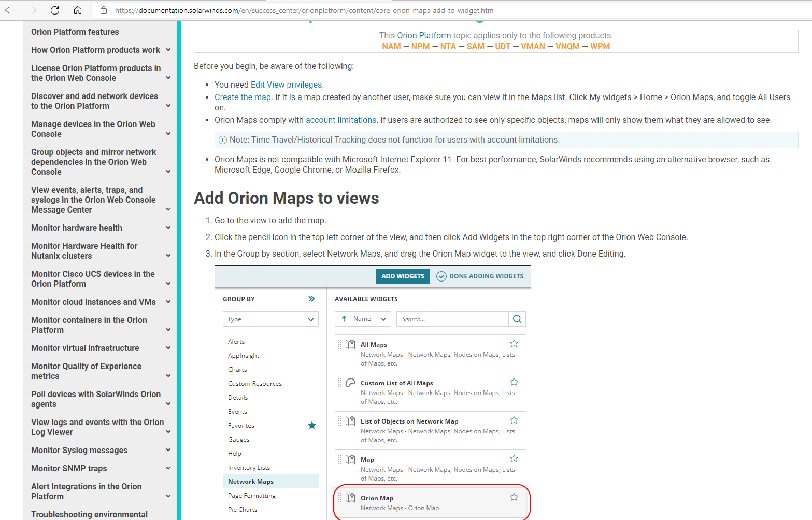Click the browser forward arrow
The image size is (812, 520).
[32, 10]
